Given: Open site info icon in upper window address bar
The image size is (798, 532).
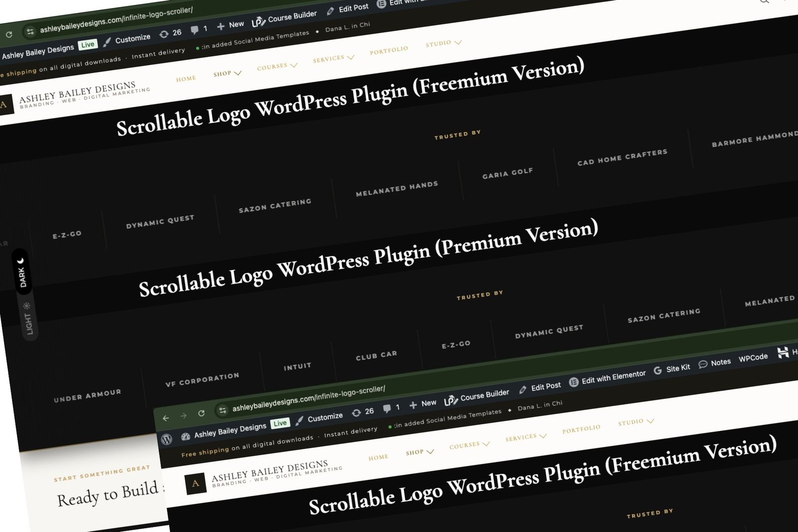Looking at the screenshot, I should coord(30,31).
